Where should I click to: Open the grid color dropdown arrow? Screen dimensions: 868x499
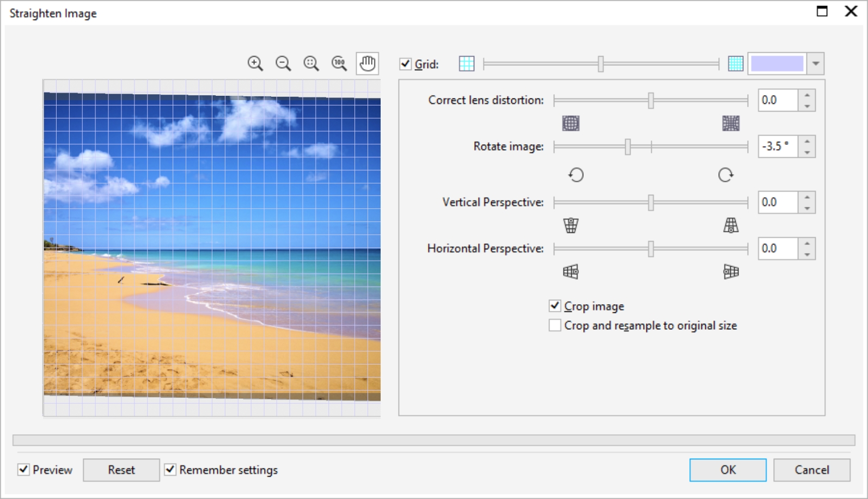point(815,64)
